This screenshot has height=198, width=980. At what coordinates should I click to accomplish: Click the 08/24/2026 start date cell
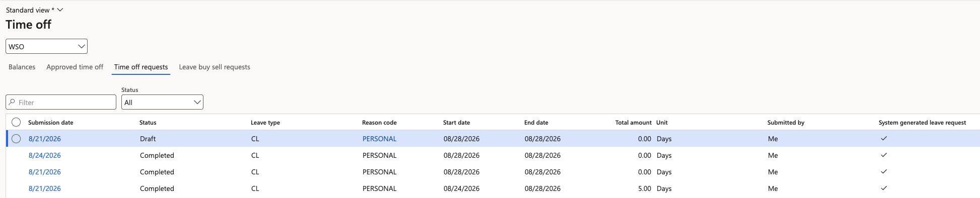[462, 188]
